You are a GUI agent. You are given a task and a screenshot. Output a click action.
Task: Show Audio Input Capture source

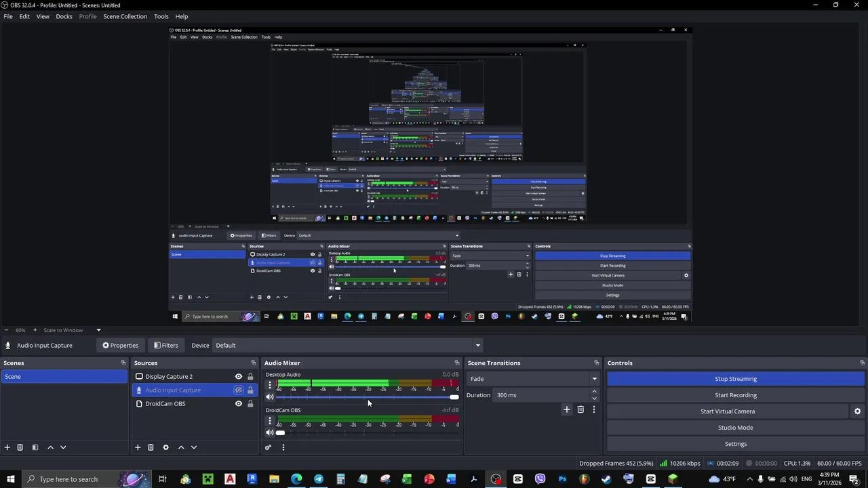pyautogui.click(x=239, y=390)
